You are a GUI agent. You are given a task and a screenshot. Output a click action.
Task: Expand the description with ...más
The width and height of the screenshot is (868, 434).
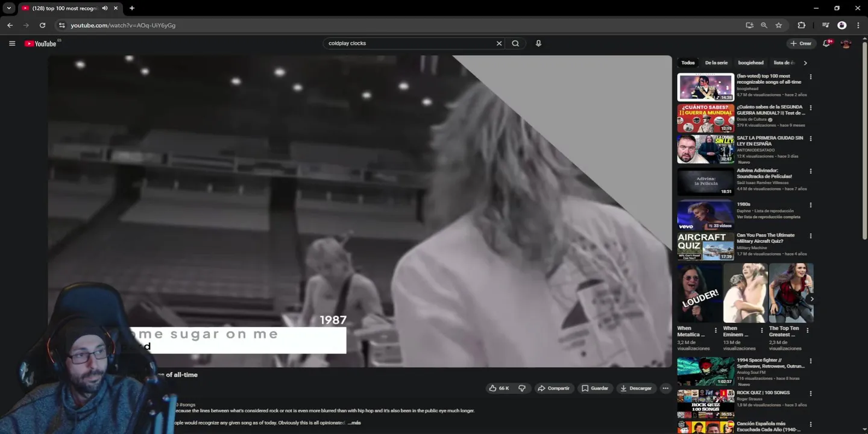point(354,423)
